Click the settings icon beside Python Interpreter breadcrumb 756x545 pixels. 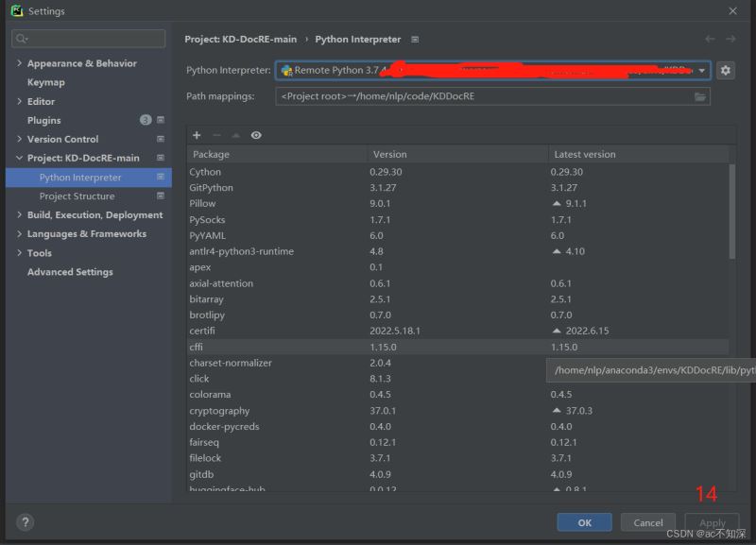click(x=415, y=40)
